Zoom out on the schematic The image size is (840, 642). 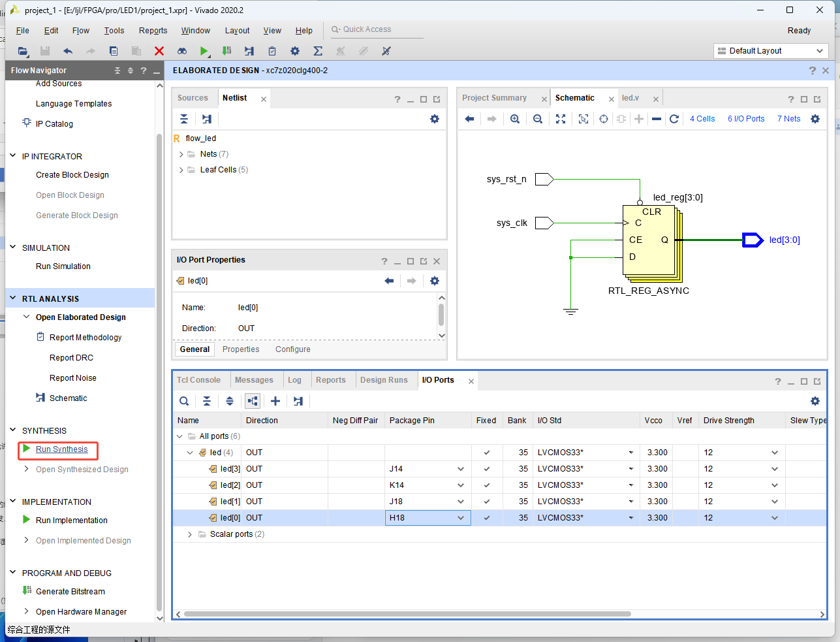(538, 119)
